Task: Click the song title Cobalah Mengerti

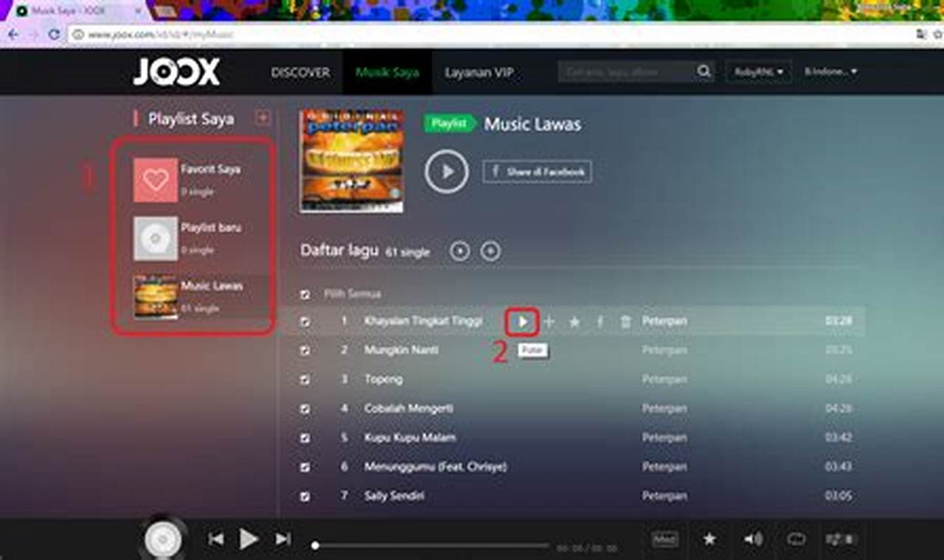Action: (409, 408)
